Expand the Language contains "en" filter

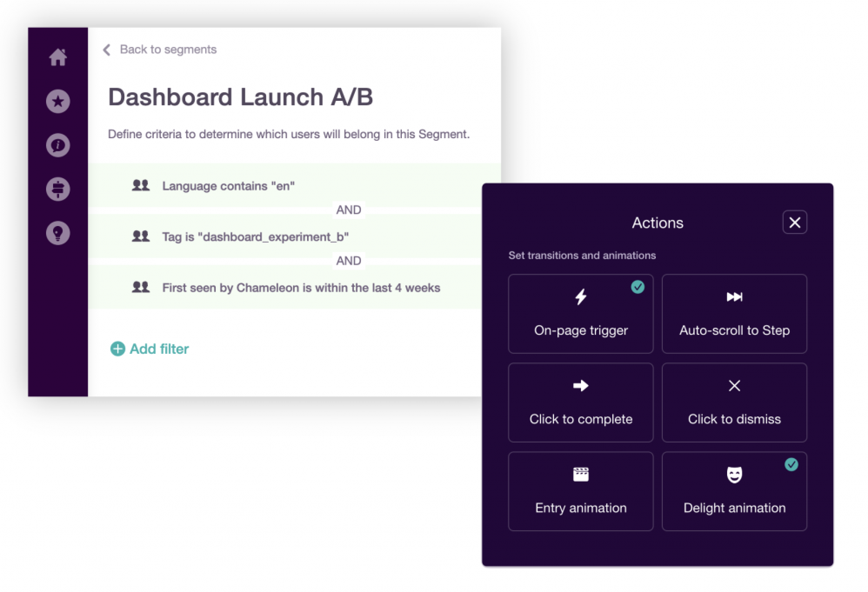[x=228, y=186]
